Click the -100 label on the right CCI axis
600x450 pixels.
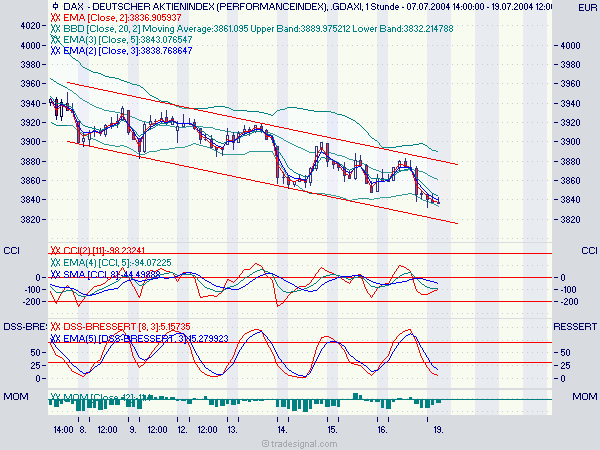569,290
